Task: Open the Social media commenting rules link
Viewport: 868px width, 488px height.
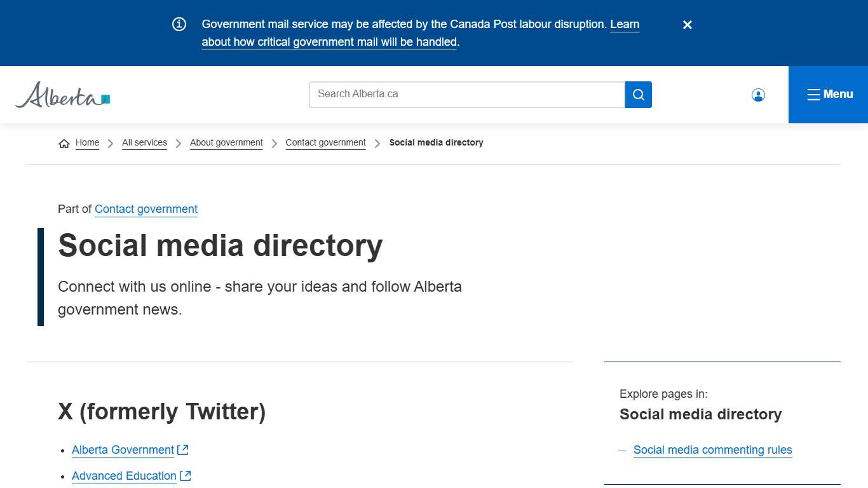Action: (712, 449)
